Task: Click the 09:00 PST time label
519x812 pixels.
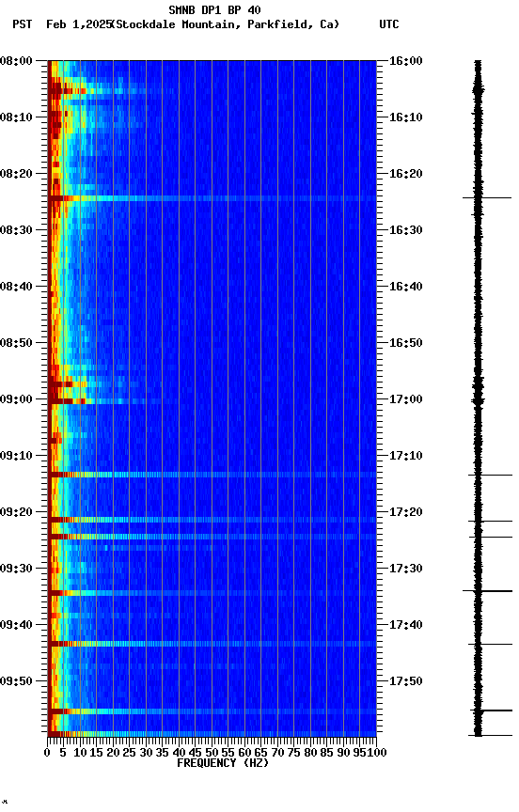Action: click(x=16, y=399)
